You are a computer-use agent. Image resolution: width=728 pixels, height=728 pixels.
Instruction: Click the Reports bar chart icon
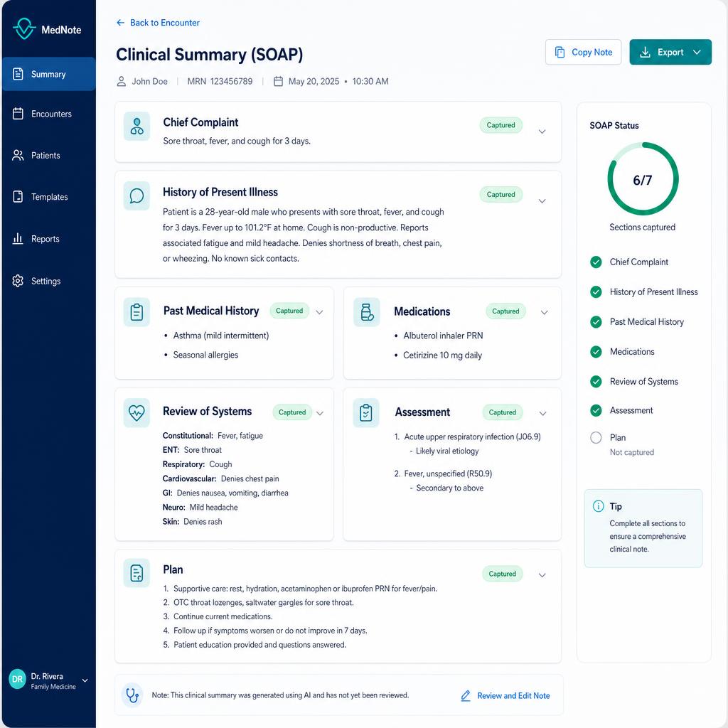tap(18, 239)
